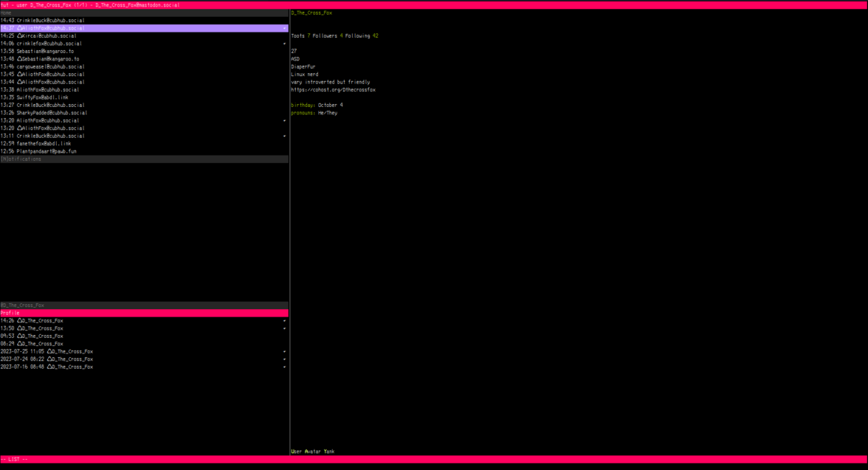Click the boost icon beside Kircai@cubhub.social
The height and width of the screenshot is (470, 868).
pos(19,36)
